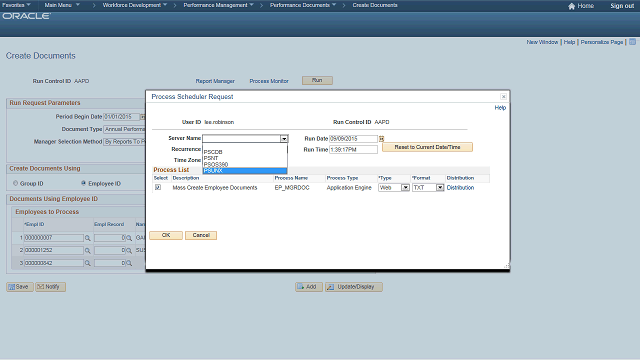Open the Report Manager link

click(x=215, y=81)
